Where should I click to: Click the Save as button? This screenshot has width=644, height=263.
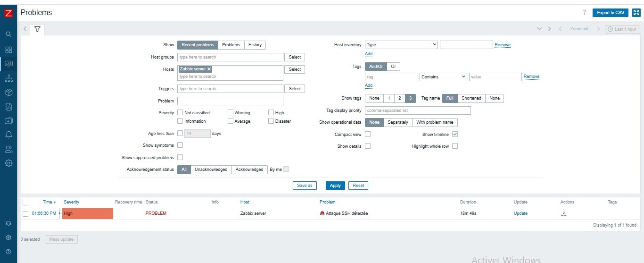click(305, 186)
